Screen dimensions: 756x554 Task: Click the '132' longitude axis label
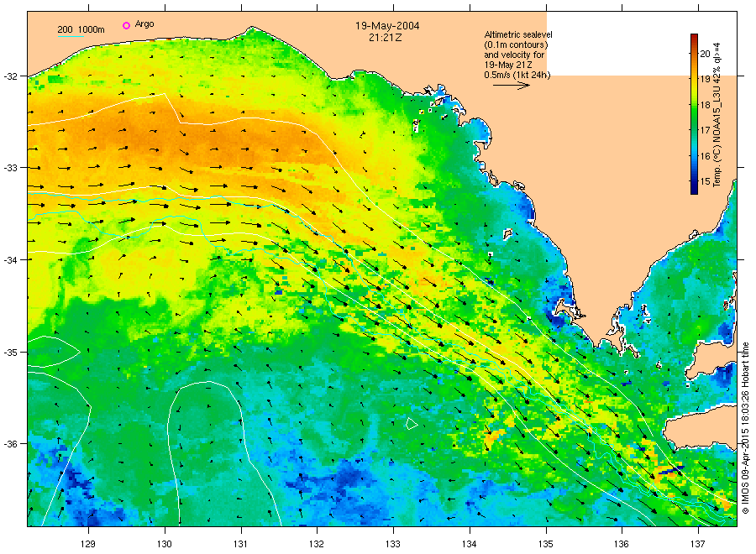[x=317, y=544]
